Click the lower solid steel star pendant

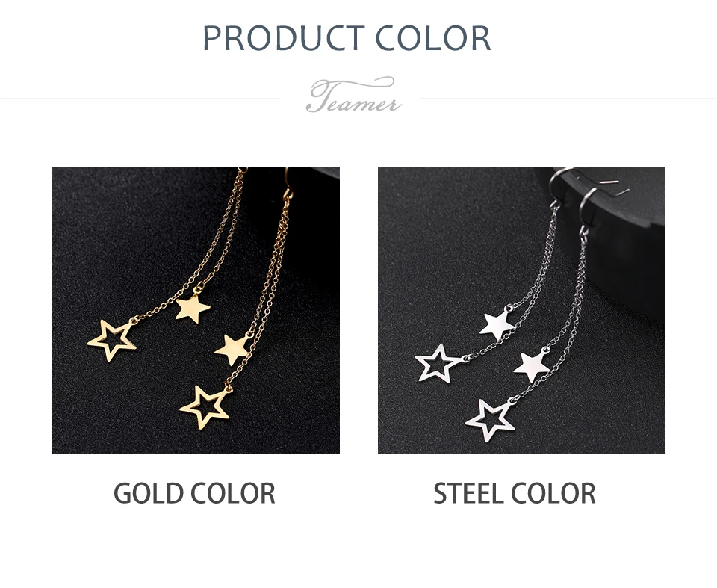[x=531, y=366]
